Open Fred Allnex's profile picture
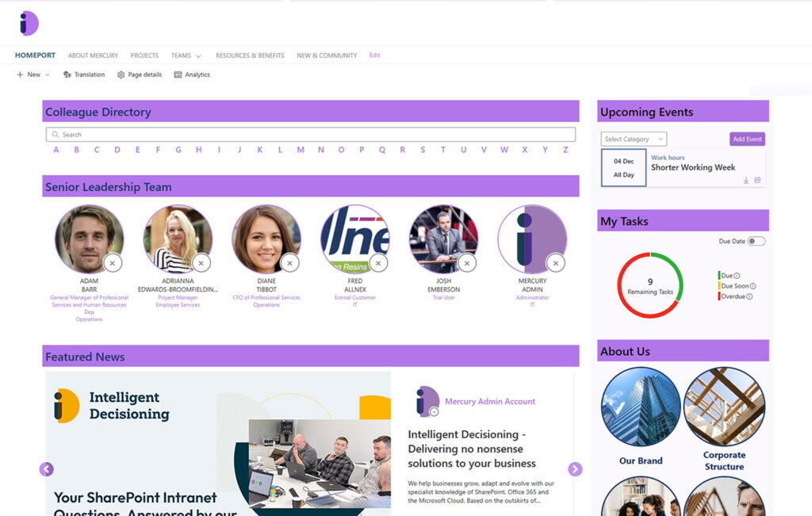The height and width of the screenshot is (516, 812). [x=354, y=239]
